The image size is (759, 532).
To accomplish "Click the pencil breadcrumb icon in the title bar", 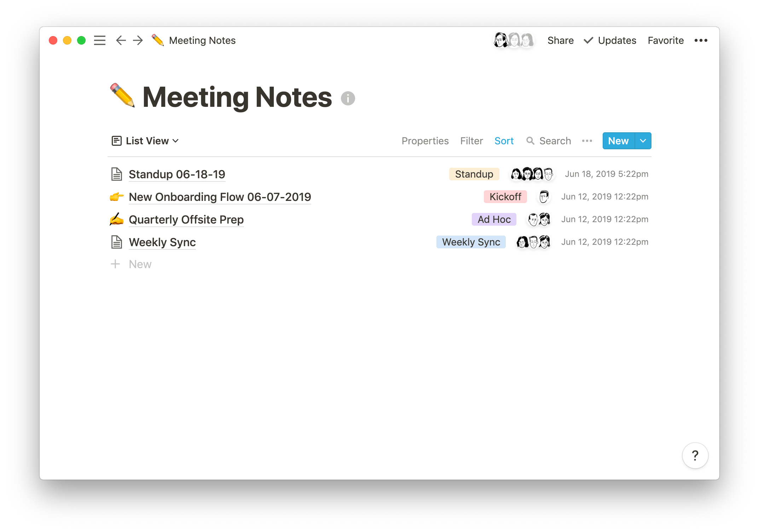I will (158, 40).
